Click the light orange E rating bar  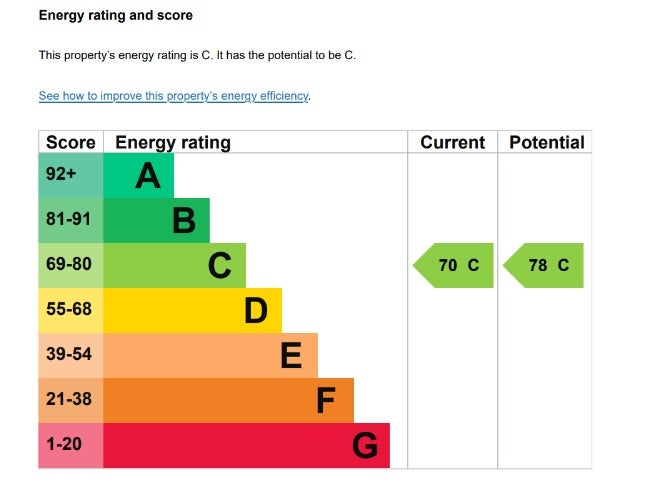coord(211,355)
